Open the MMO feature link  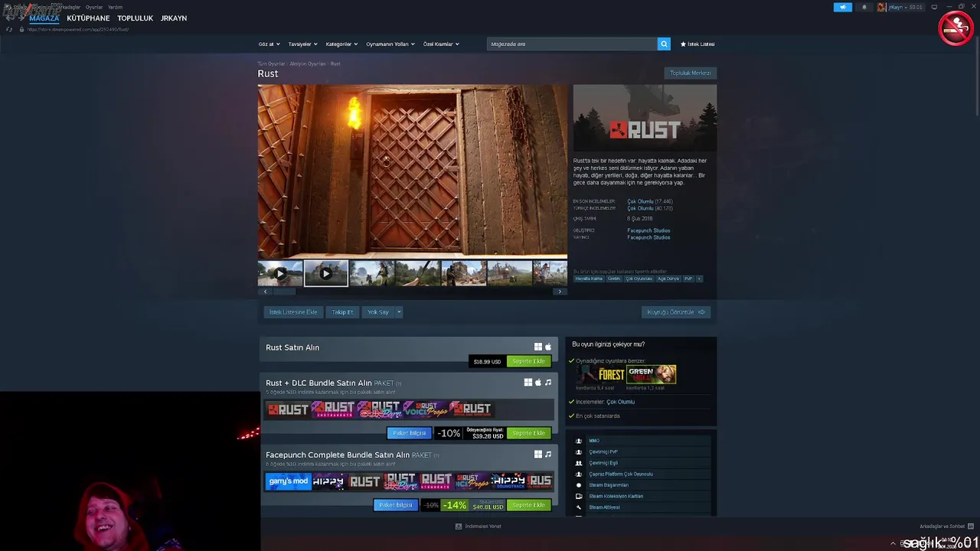(x=594, y=441)
